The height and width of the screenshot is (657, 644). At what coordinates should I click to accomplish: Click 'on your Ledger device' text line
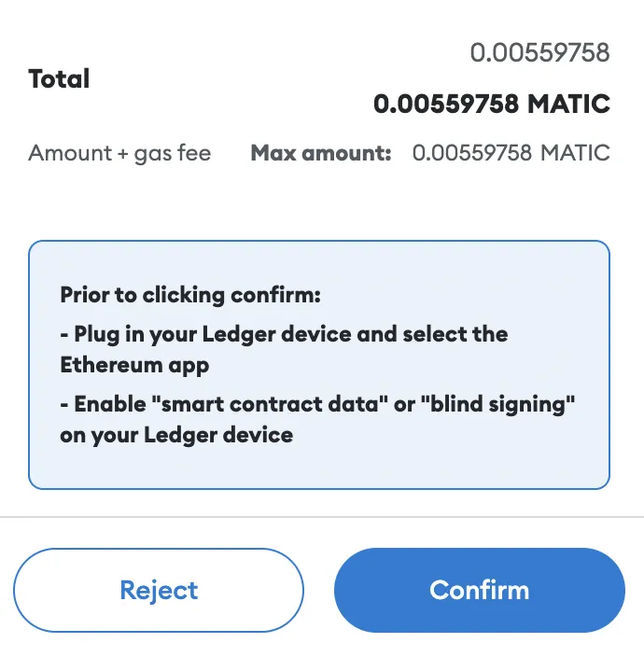(176, 435)
